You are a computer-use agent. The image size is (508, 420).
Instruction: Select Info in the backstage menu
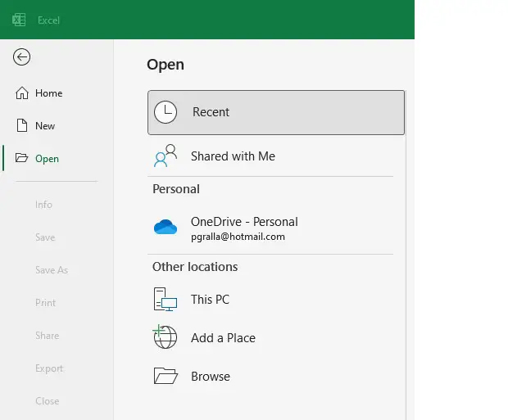pyautogui.click(x=43, y=205)
